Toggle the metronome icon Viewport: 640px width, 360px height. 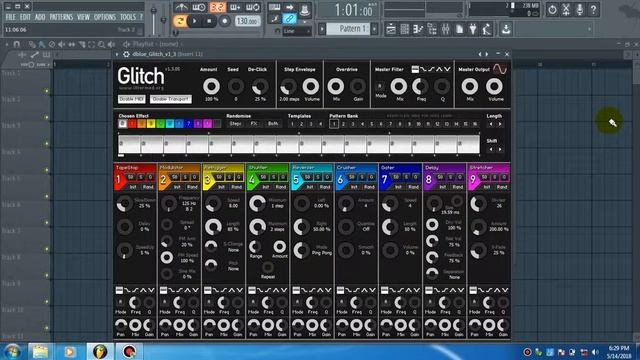pos(181,7)
